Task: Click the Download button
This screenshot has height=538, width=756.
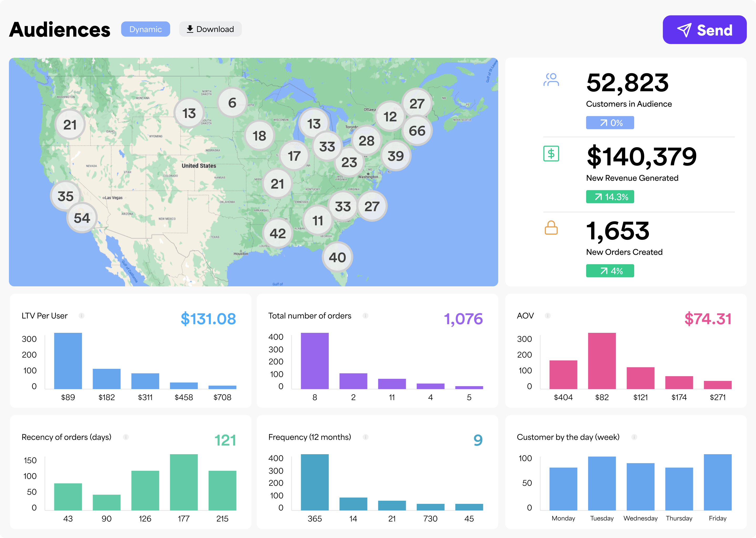Action: (210, 29)
